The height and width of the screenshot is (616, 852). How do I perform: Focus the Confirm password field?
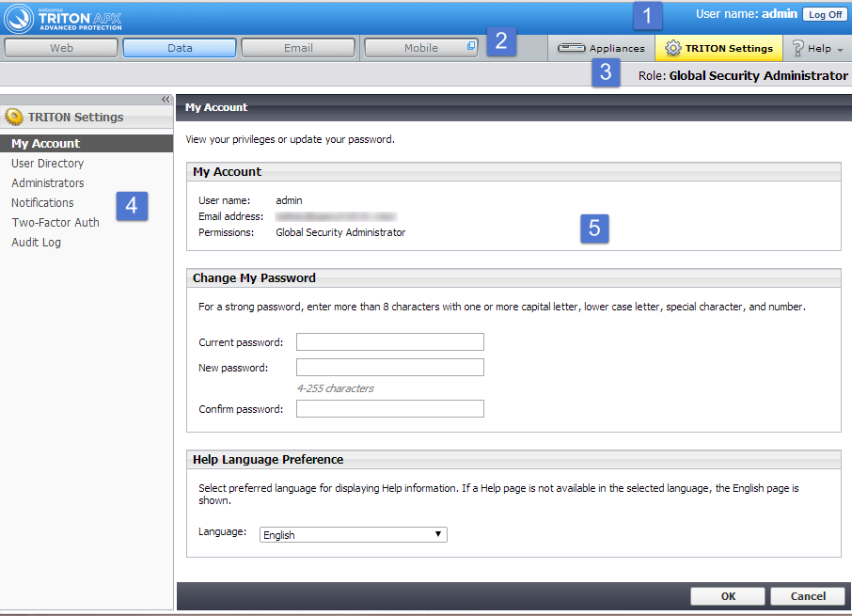point(390,408)
